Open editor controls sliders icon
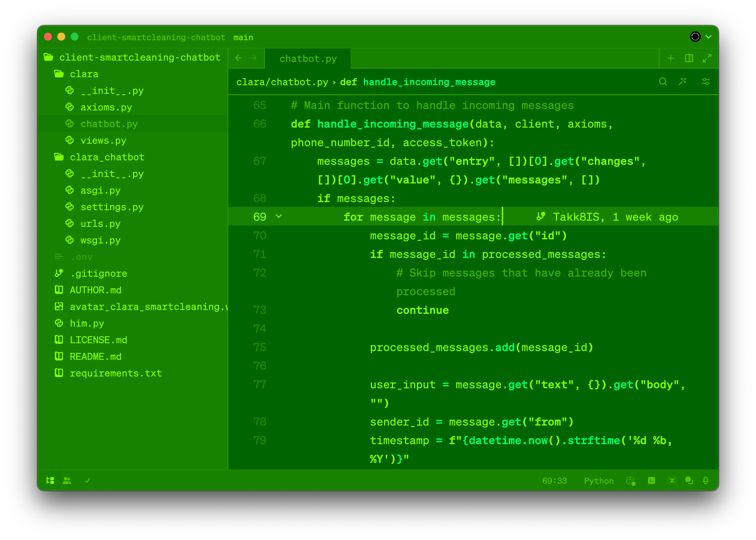This screenshot has width=756, height=540. (706, 81)
